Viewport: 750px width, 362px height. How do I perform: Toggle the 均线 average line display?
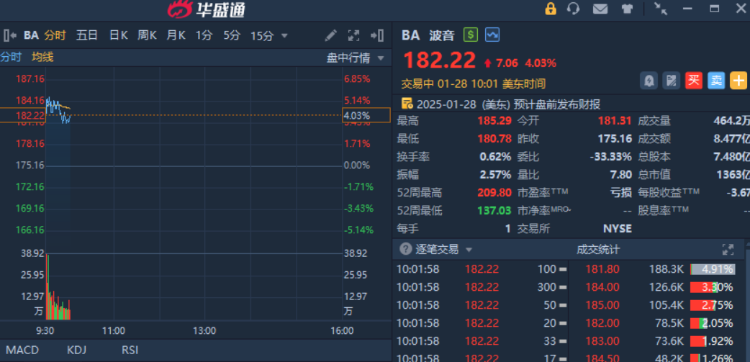tap(43, 57)
